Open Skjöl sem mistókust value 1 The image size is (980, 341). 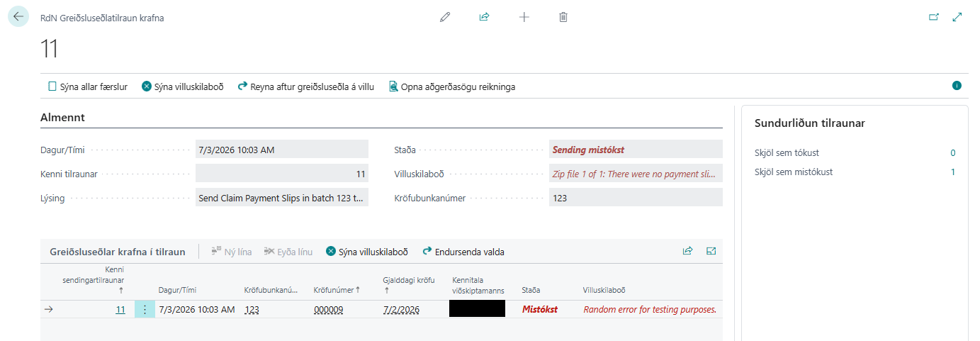[952, 172]
